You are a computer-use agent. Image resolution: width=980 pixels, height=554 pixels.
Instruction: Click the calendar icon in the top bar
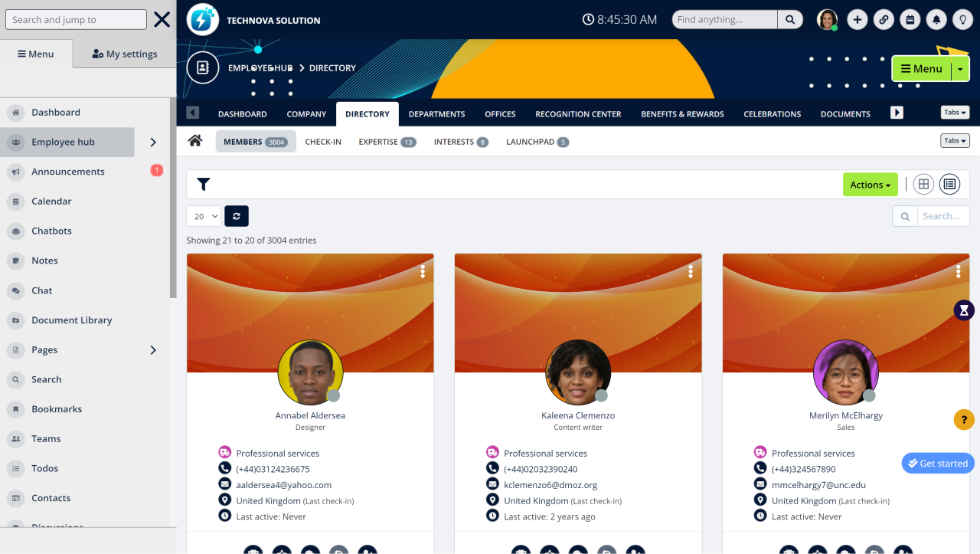pos(910,19)
